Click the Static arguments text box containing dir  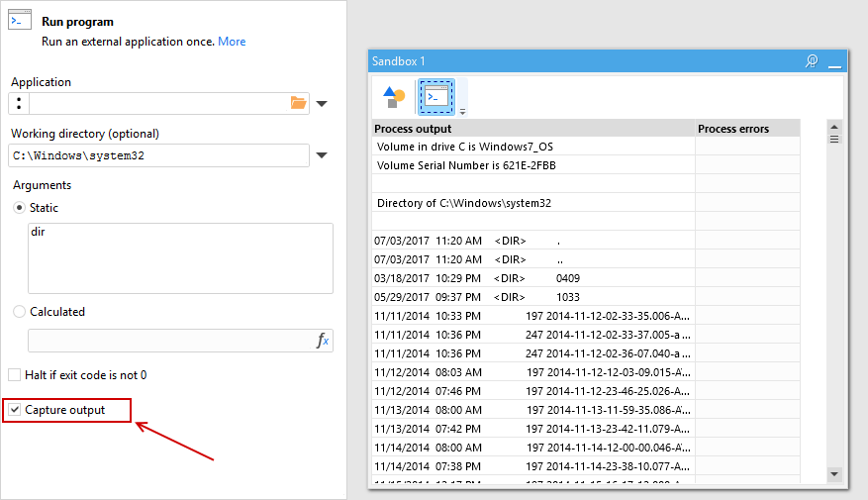pyautogui.click(x=180, y=258)
